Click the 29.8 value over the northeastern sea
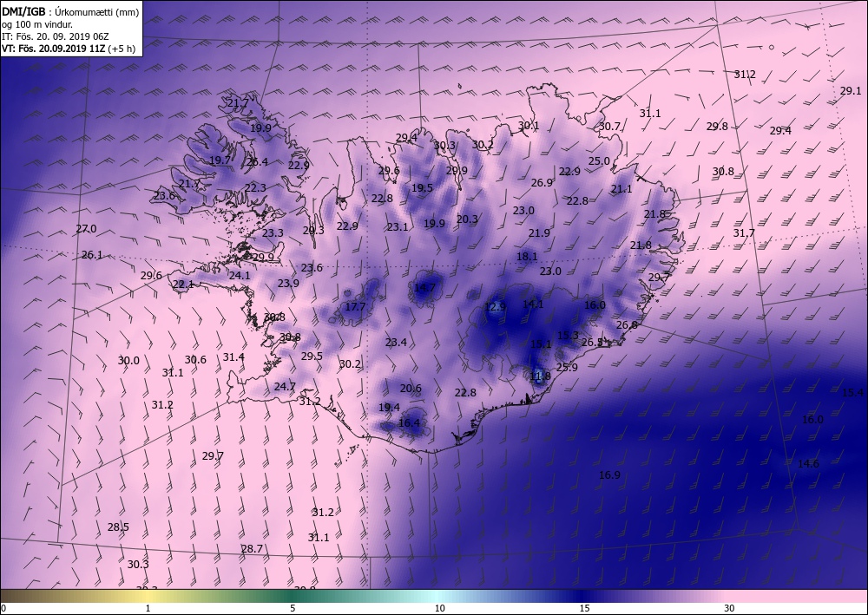The image size is (868, 615). (x=717, y=127)
